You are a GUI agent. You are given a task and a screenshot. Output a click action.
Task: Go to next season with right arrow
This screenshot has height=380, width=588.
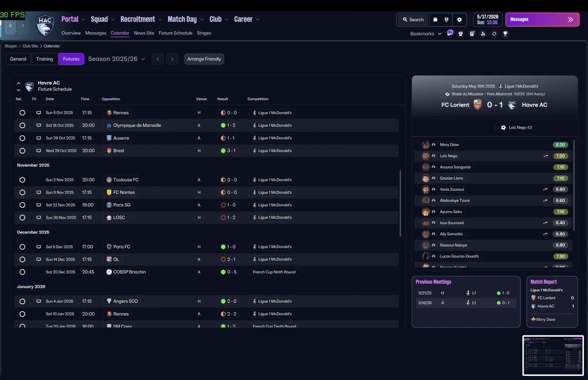click(x=172, y=59)
